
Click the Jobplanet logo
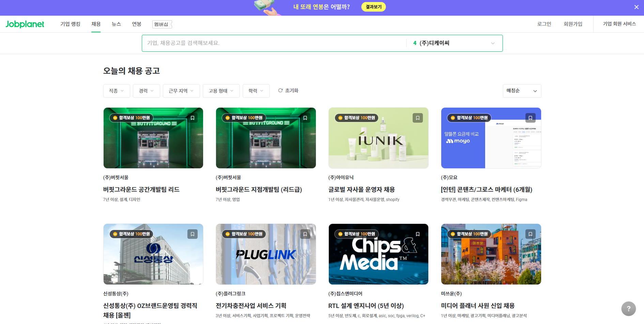[x=25, y=24]
